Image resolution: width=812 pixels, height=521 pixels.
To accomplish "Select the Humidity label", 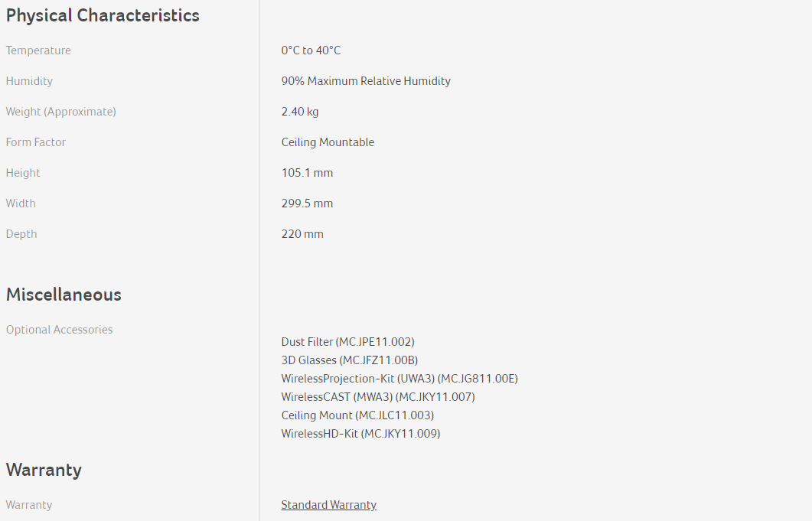I will pos(29,81).
